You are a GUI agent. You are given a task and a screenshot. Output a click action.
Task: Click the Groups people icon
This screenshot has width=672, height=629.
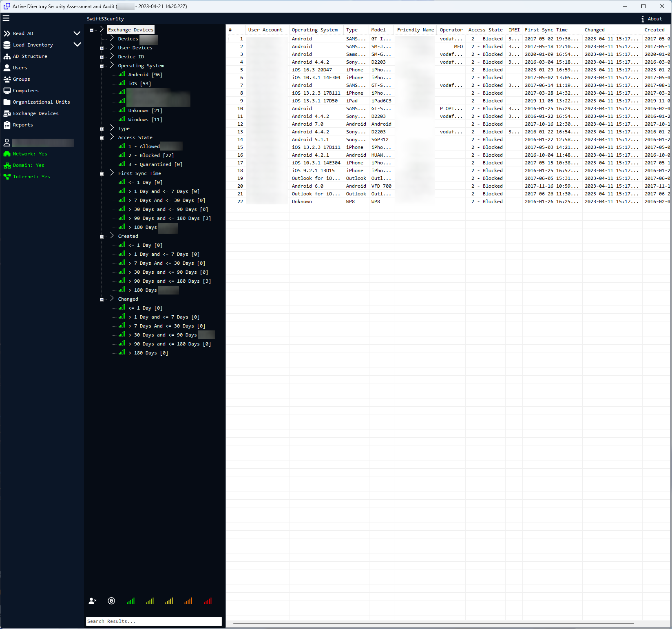[x=7, y=79]
